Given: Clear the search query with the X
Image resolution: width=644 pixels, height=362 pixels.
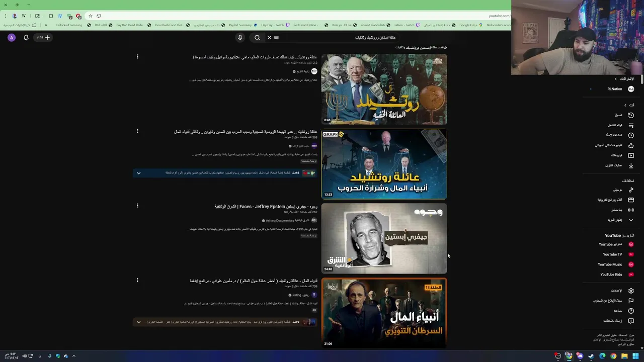Looking at the screenshot, I should coord(269,38).
